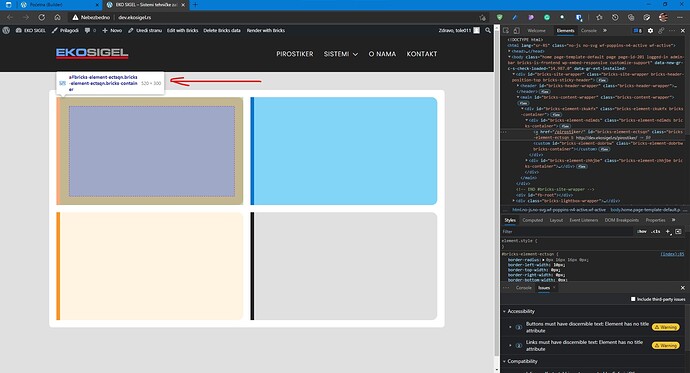Expand the SISTEMI dropdown menu
690x373 pixels.
[x=341, y=54]
